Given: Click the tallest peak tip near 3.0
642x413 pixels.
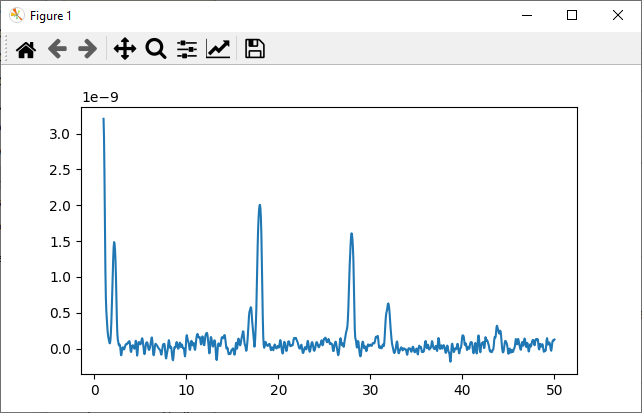Looking at the screenshot, I should (x=104, y=119).
